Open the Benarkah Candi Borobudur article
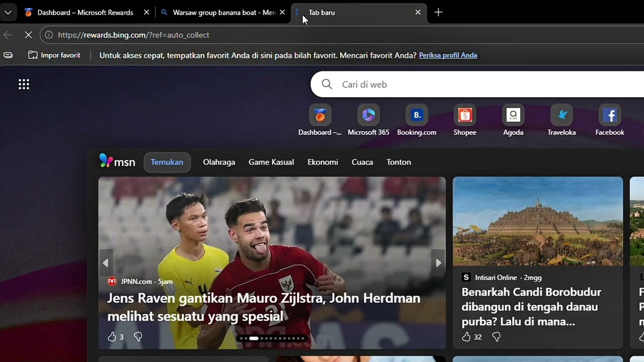The image size is (644, 362). coord(531,307)
